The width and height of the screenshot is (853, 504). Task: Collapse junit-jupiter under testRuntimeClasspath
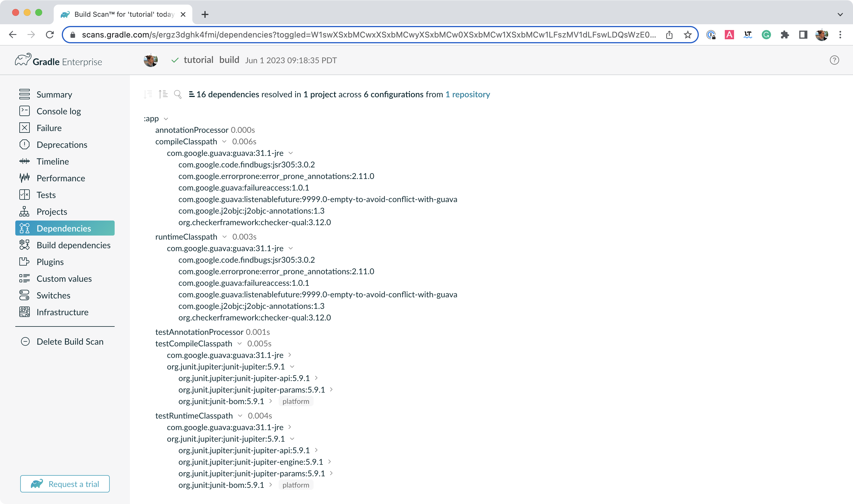[292, 439]
